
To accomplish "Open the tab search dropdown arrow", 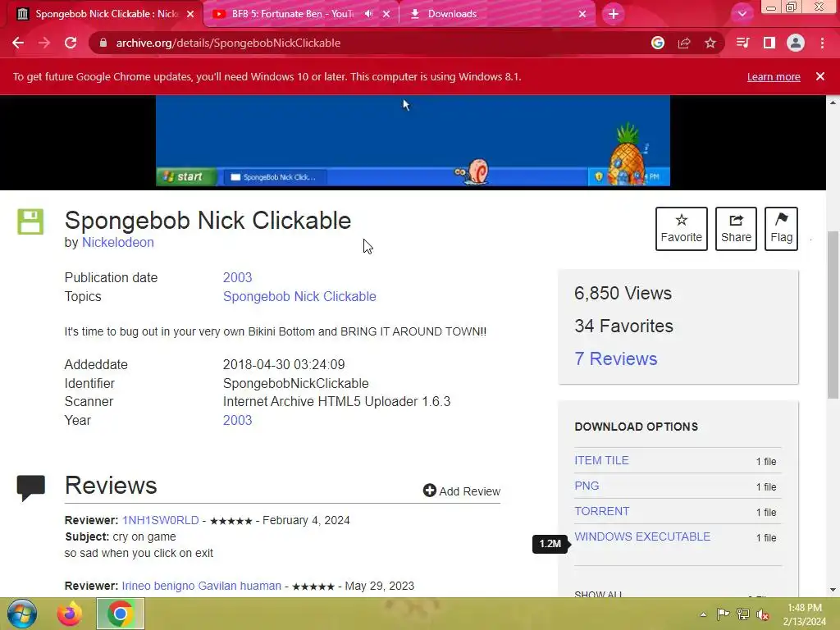I will pyautogui.click(x=742, y=14).
